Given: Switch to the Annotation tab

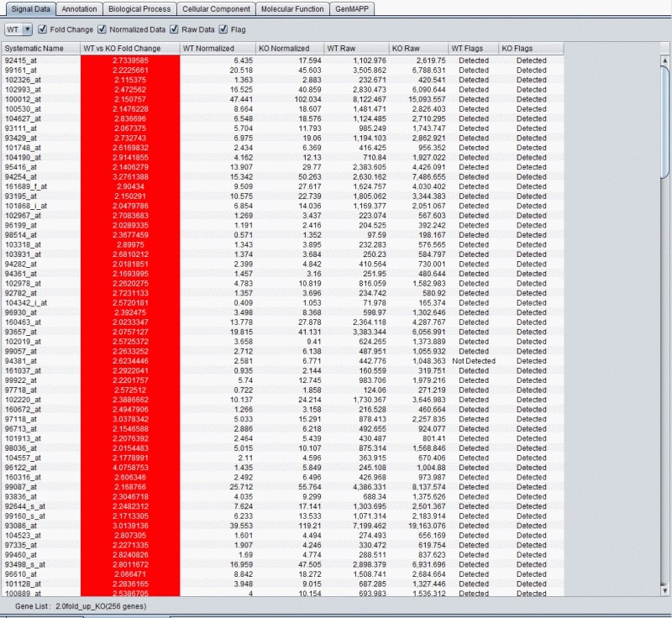Looking at the screenshot, I should point(80,8).
